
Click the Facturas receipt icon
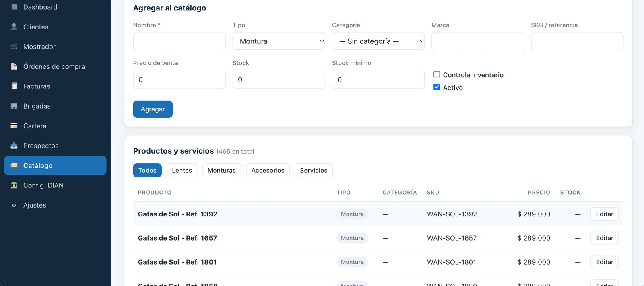[x=14, y=86]
